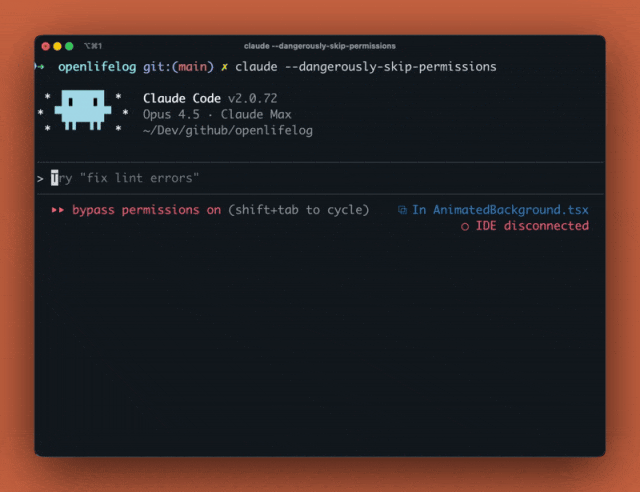Toggle the bypass permissions on mode text
Image resolution: width=640 pixels, height=492 pixels.
146,210
